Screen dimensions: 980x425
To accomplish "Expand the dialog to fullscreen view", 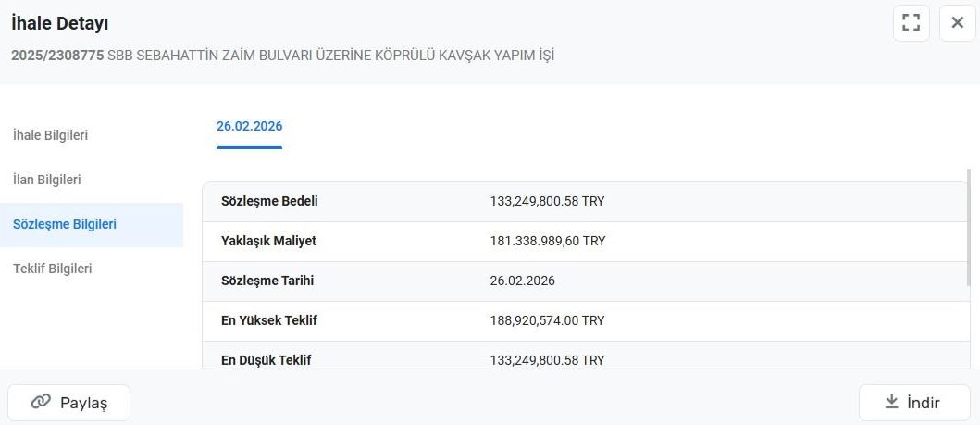I will tap(911, 23).
